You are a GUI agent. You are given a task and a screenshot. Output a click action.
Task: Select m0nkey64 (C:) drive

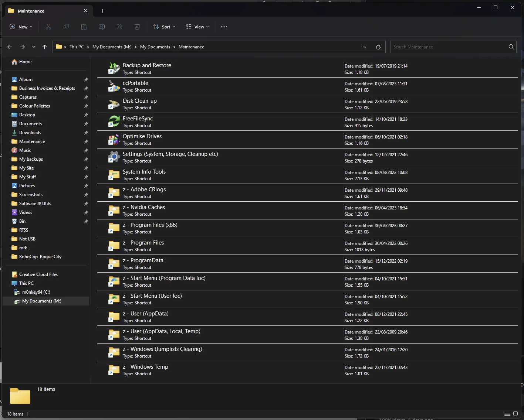(36, 292)
